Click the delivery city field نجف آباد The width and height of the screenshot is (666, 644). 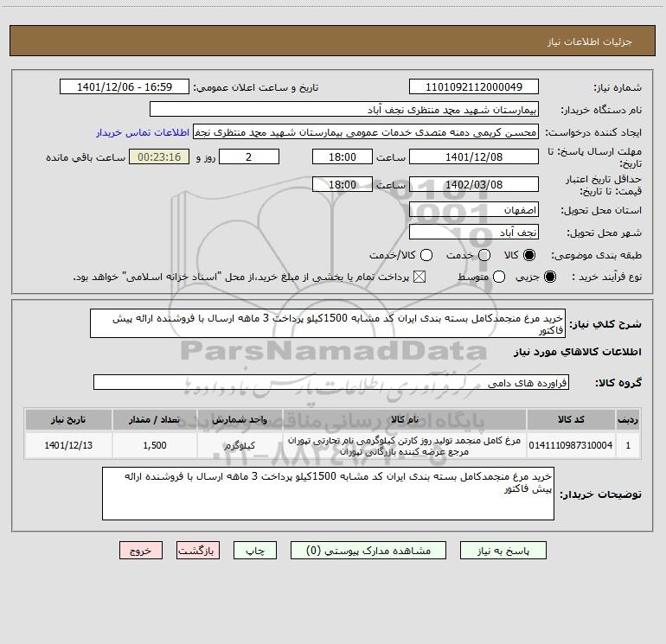pyautogui.click(x=474, y=233)
